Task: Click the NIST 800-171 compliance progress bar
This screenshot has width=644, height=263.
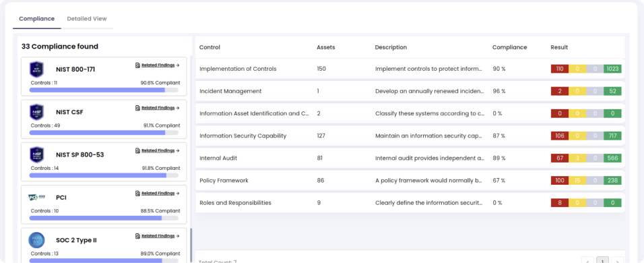Action: (x=104, y=90)
